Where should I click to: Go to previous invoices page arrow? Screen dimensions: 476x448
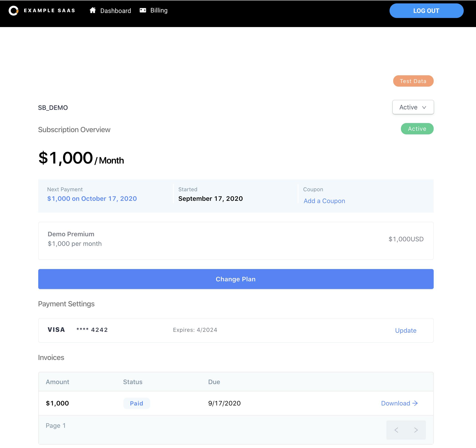point(396,430)
